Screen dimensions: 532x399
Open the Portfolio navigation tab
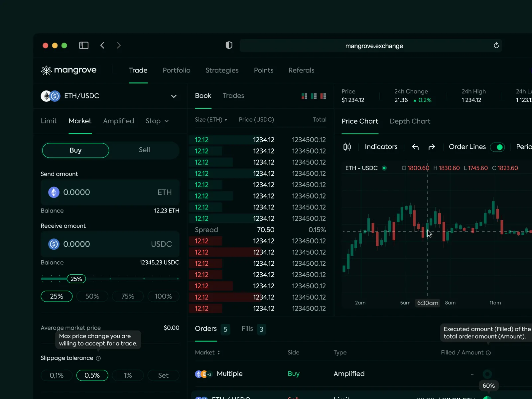(177, 70)
